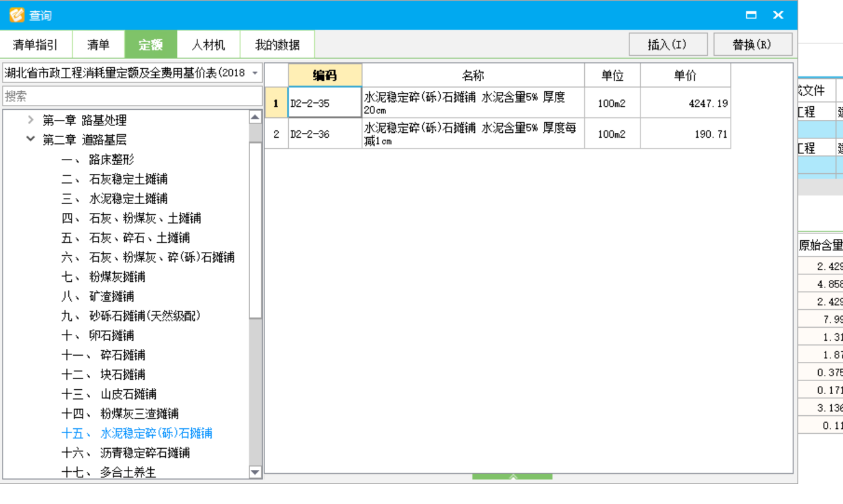Select 十一、碎石摊铺

click(103, 355)
